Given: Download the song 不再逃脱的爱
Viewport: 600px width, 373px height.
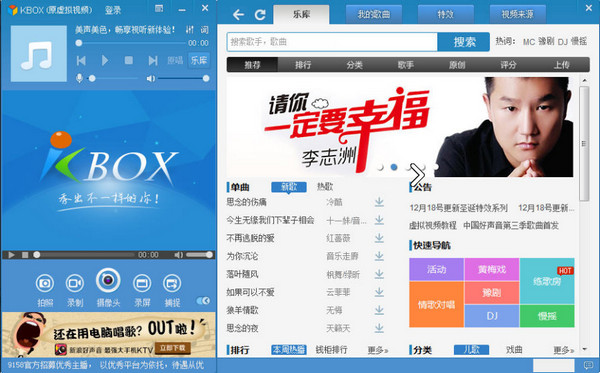Looking at the screenshot, I should pos(379,238).
